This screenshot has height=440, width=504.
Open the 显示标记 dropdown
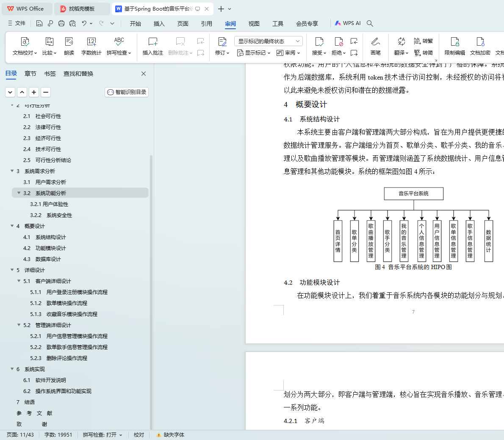[x=254, y=52]
